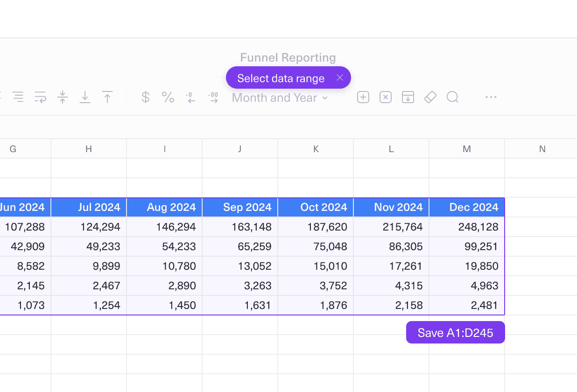This screenshot has width=577, height=392.
Task: Open search with the magnifier icon
Action: click(x=452, y=97)
